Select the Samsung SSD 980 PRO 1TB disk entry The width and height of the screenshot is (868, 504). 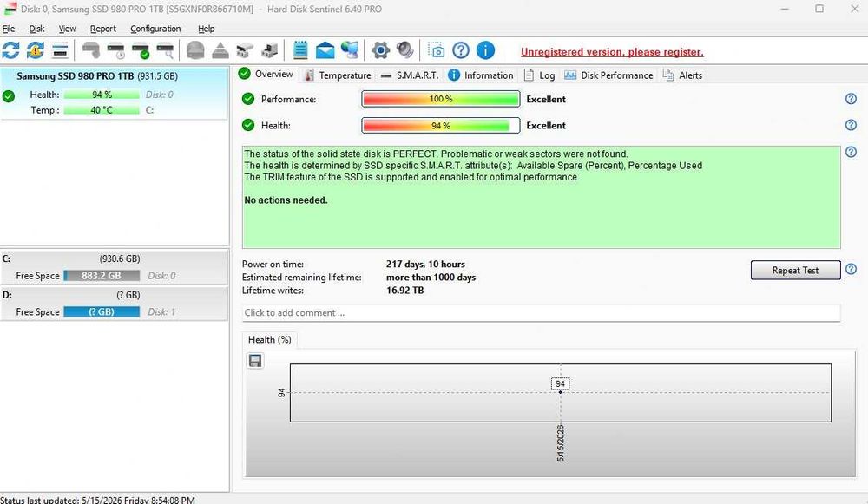point(114,93)
